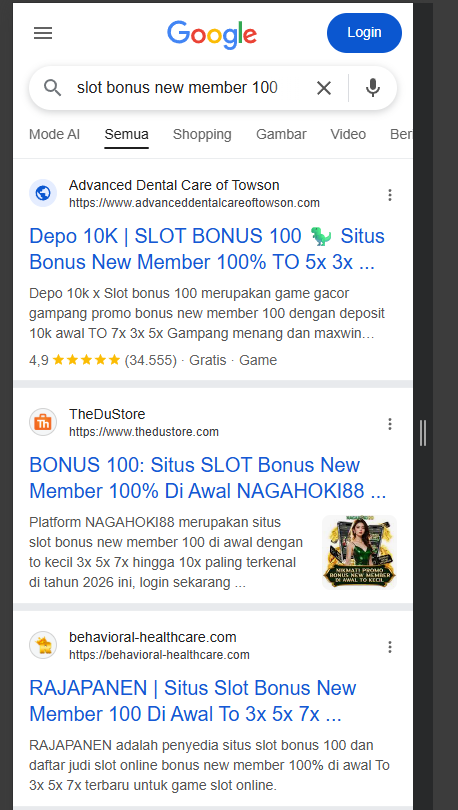The image size is (458, 810).
Task: Open the Gambar tab
Action: 281,134
